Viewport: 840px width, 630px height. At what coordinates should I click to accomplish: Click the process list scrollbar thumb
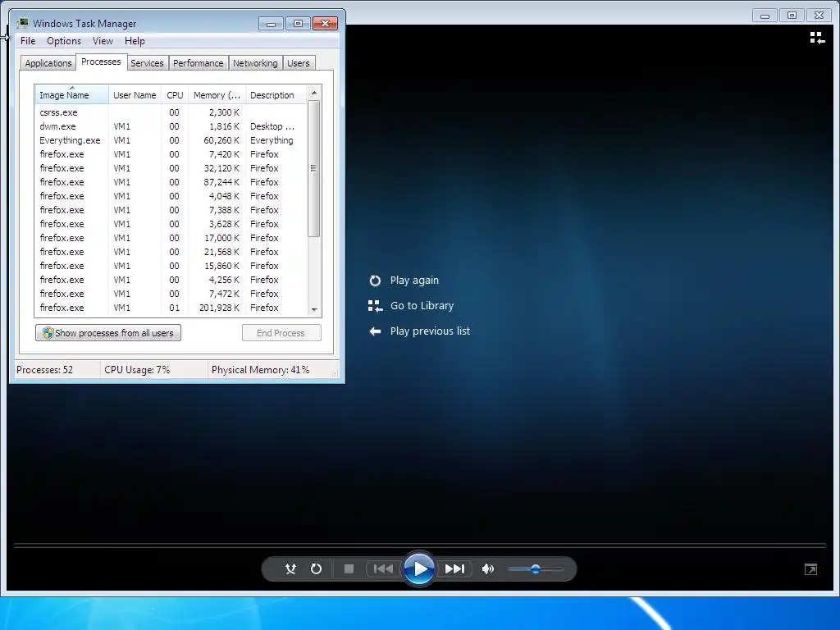click(314, 168)
